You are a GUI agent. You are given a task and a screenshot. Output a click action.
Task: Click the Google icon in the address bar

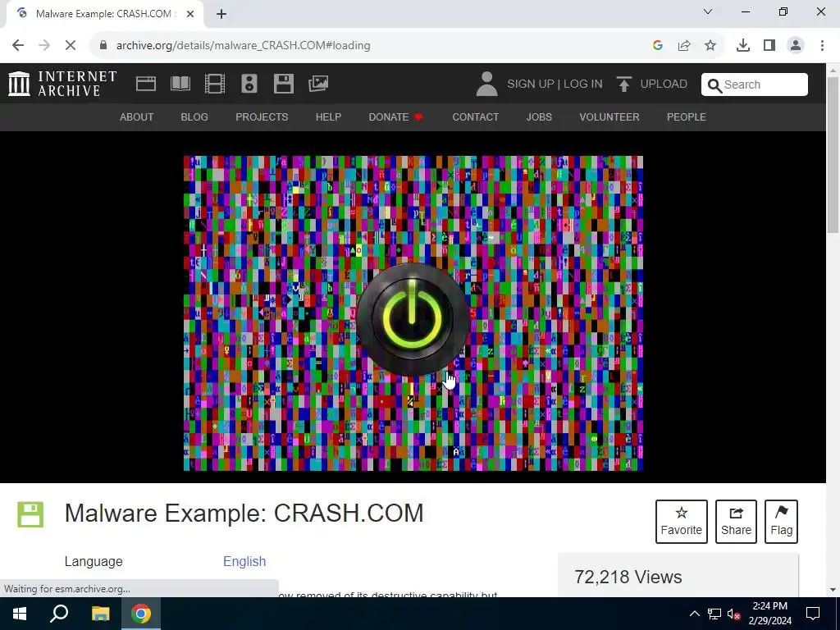(x=658, y=46)
